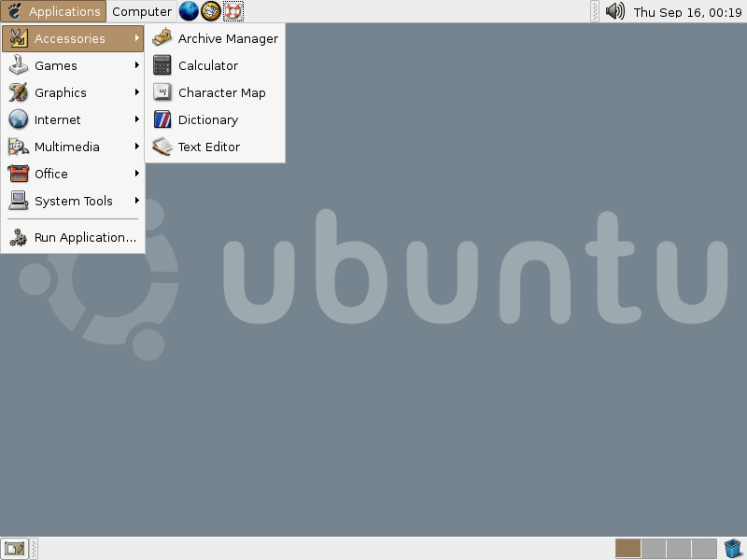747x560 pixels.
Task: Click the panel handle beside volume icon
Action: [595, 11]
